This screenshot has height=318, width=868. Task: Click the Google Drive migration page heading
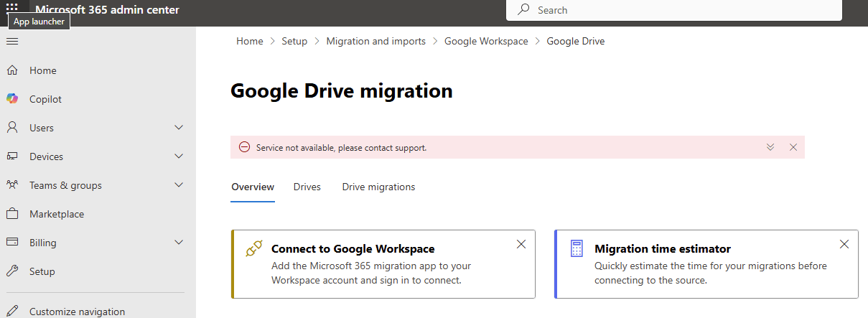(342, 91)
